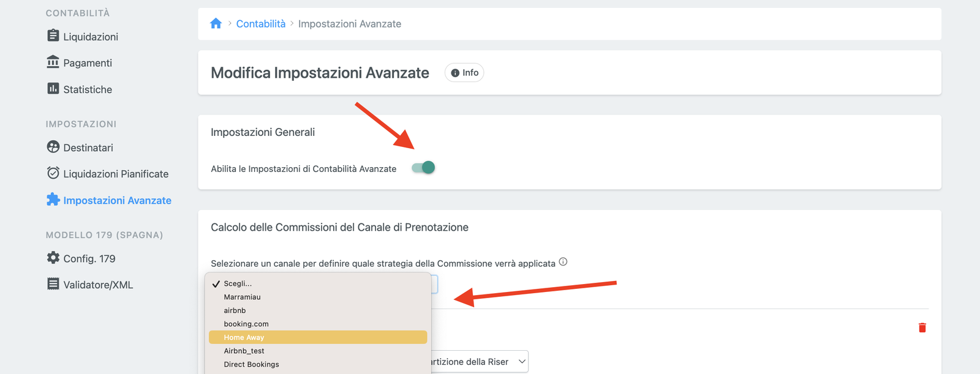Select Direct Bookings channel option

click(251, 364)
